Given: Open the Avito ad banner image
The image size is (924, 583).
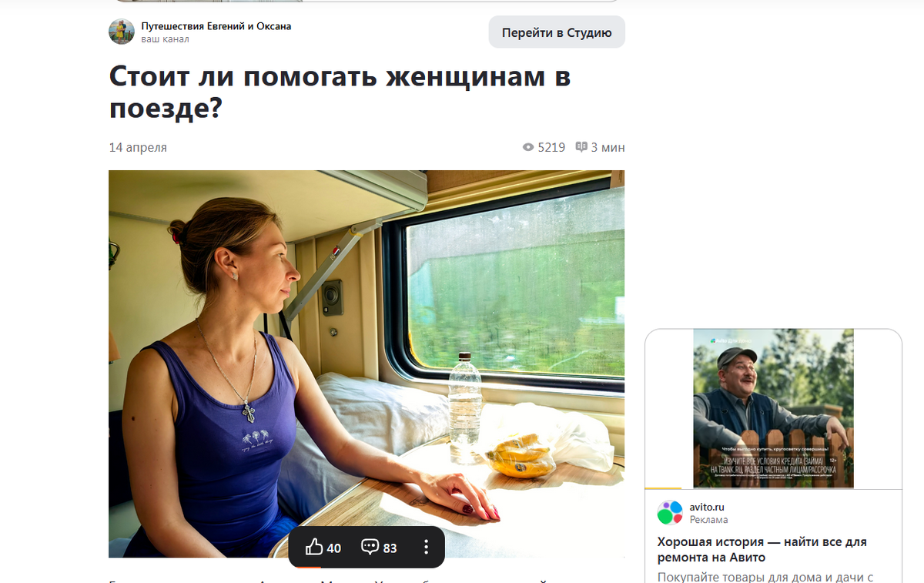Looking at the screenshot, I should click(773, 408).
